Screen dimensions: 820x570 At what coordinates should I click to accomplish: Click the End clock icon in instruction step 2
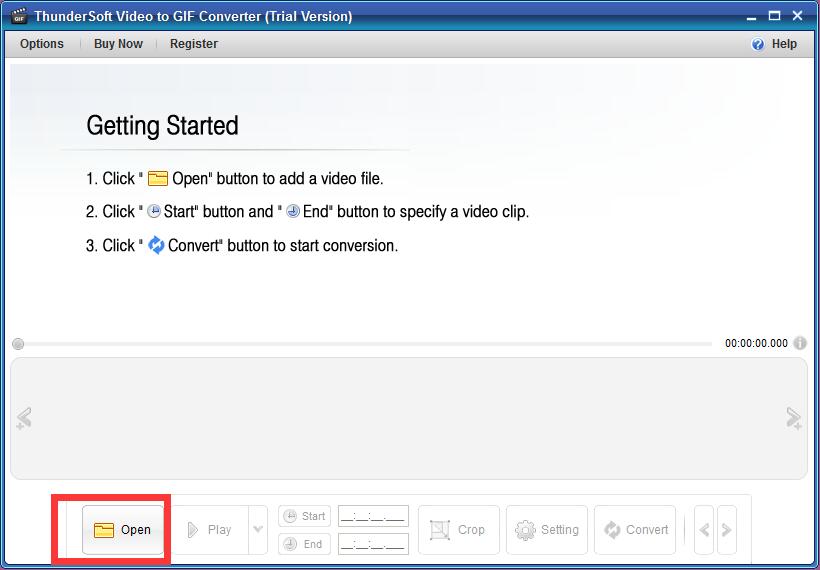tap(293, 211)
